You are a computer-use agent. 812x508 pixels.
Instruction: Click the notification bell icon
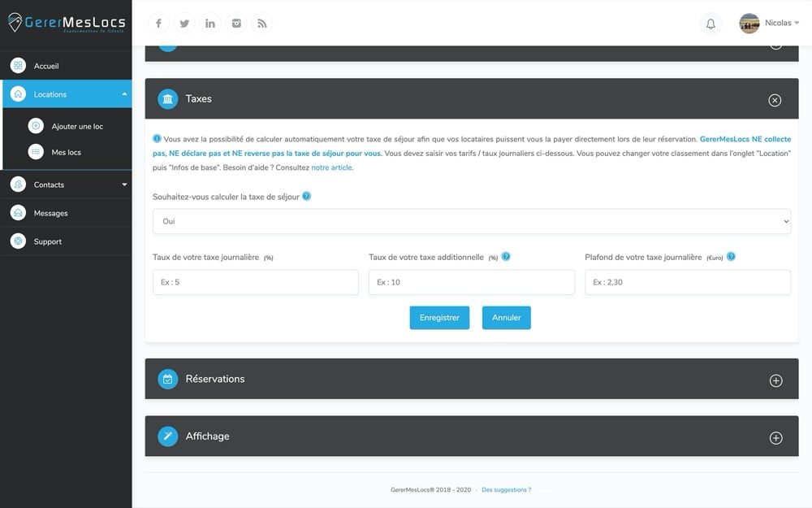(710, 23)
